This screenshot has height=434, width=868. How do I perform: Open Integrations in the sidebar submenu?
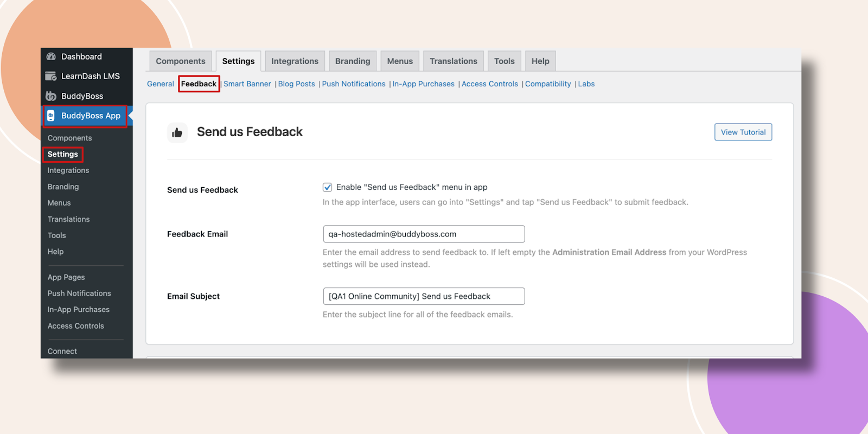pyautogui.click(x=68, y=171)
